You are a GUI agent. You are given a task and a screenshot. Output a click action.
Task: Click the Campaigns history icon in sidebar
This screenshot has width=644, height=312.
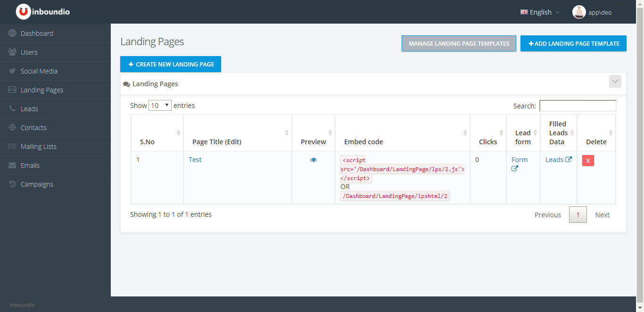click(x=12, y=184)
